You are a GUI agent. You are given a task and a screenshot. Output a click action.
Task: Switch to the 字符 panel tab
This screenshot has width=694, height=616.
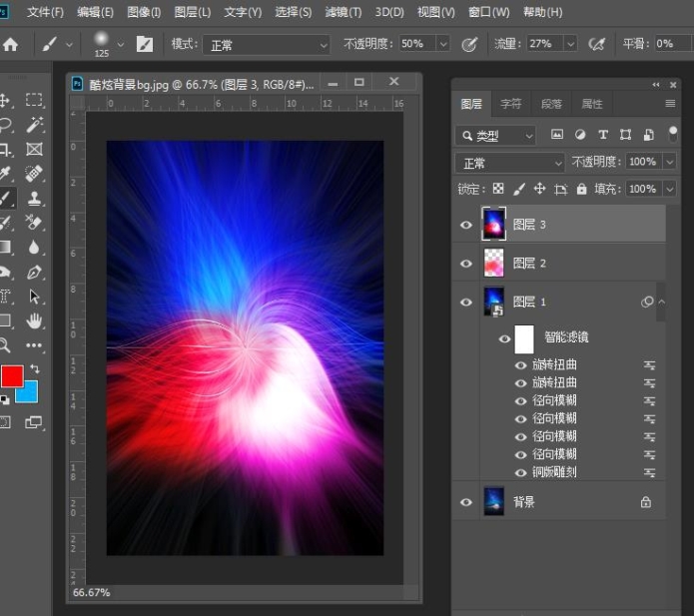pyautogui.click(x=510, y=103)
